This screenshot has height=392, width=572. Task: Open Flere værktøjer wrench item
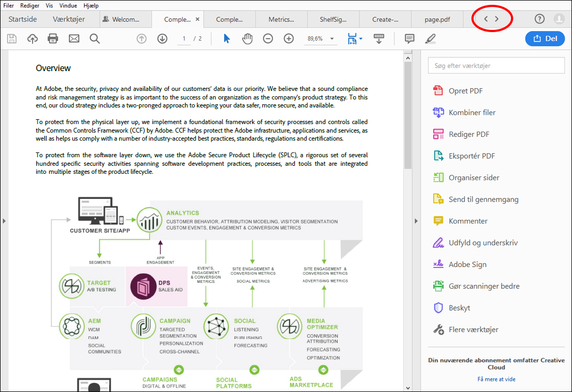(x=466, y=329)
